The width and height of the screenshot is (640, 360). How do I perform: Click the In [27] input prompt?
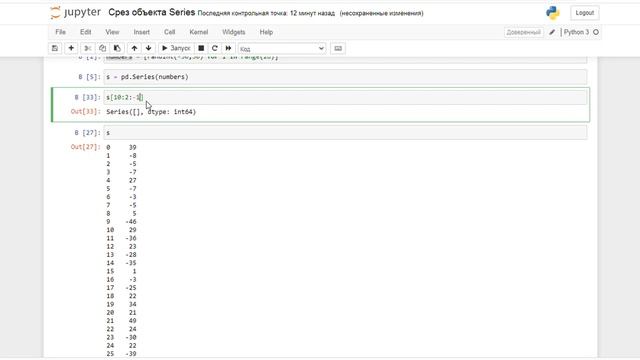point(87,133)
